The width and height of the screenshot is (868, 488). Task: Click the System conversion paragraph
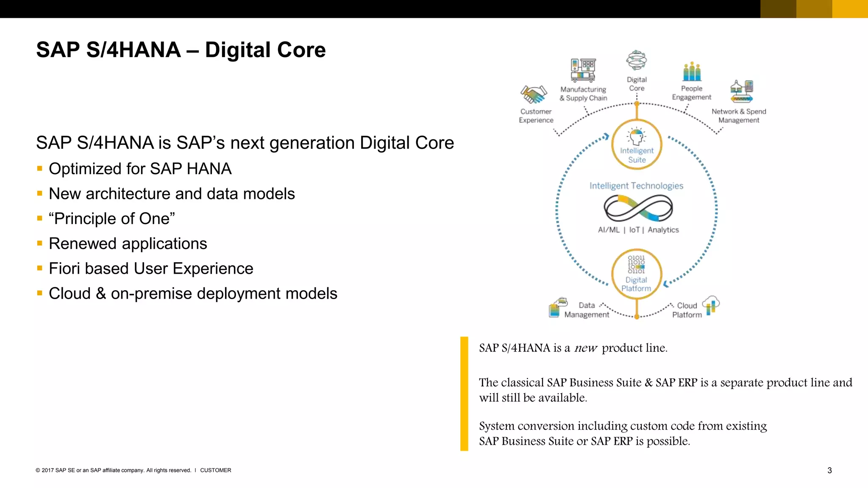click(x=623, y=433)
